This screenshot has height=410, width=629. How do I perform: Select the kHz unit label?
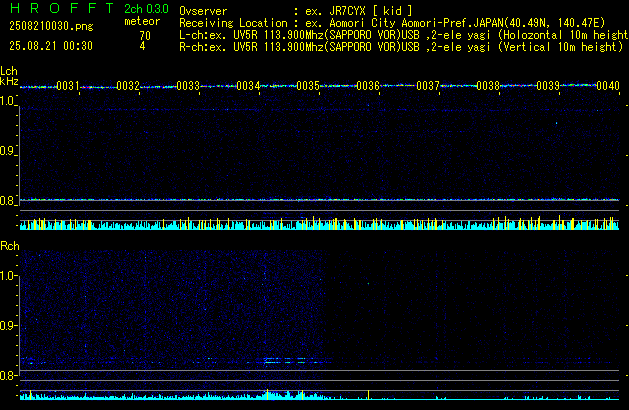click(x=9, y=81)
